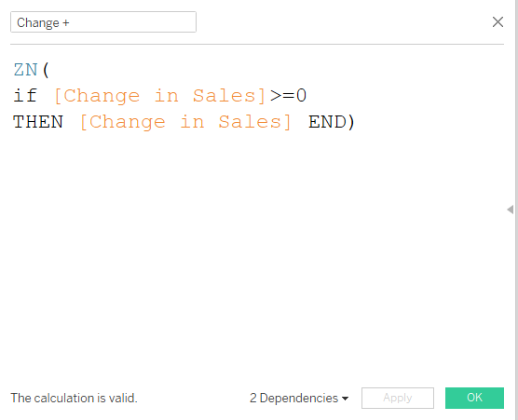Click the closing parenthesis after END

[350, 122]
